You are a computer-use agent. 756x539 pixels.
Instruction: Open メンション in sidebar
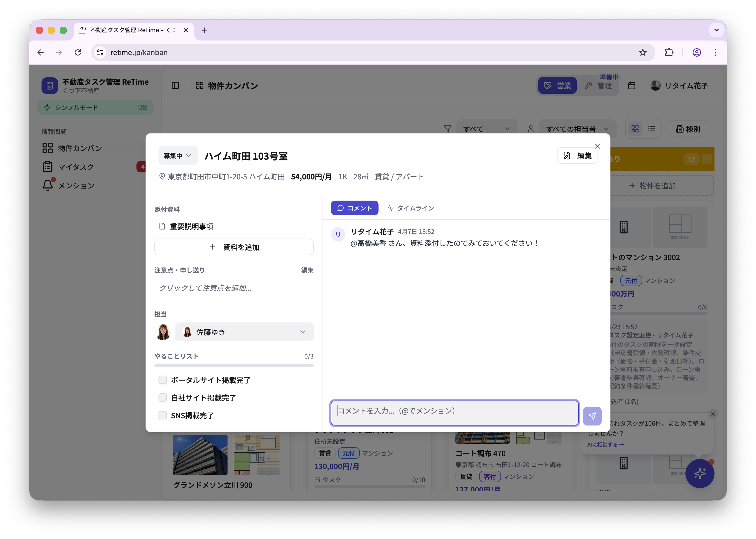(x=68, y=185)
